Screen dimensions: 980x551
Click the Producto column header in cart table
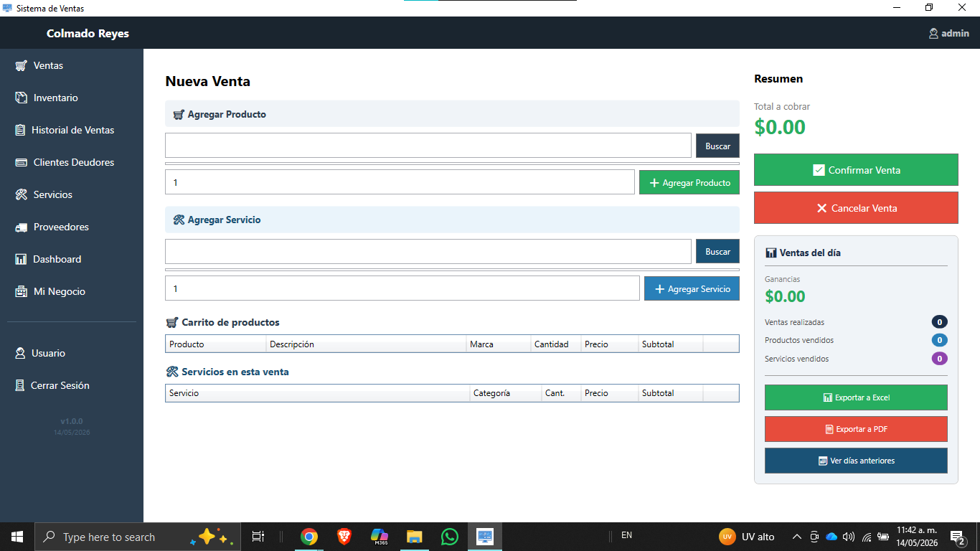click(216, 344)
